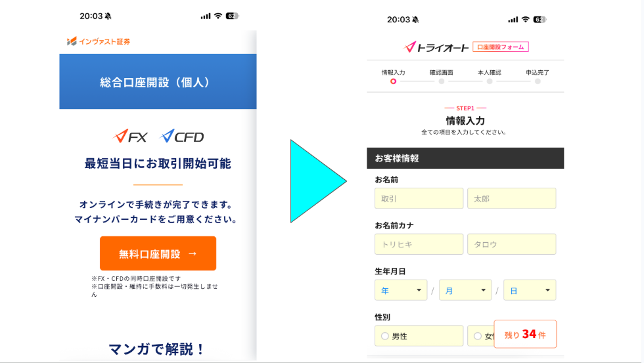Click the FX logo on left screen

(x=130, y=136)
